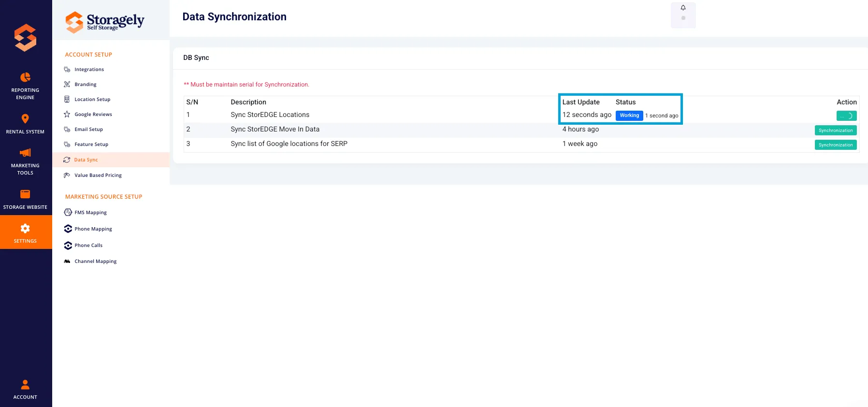Click 'Sync list of Google locations for SERP'
Image resolution: width=868 pixels, height=407 pixels.
289,144
